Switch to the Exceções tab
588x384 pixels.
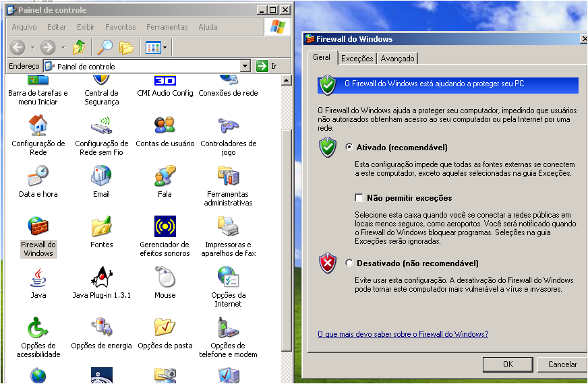click(x=357, y=59)
